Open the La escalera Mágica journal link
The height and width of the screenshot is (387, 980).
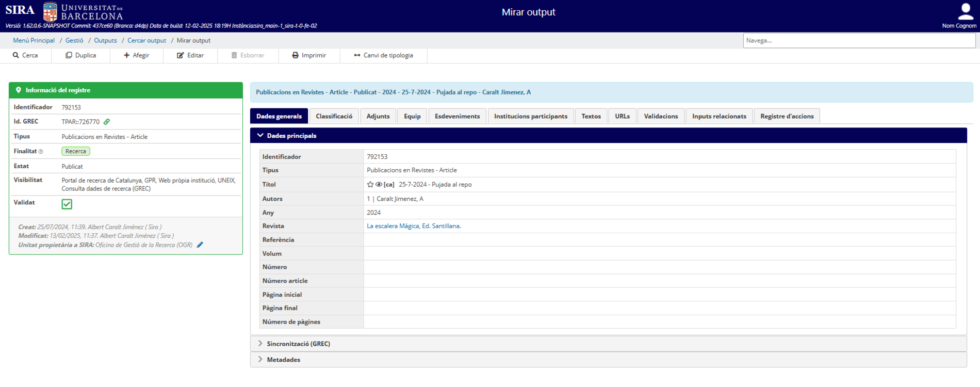(x=413, y=226)
